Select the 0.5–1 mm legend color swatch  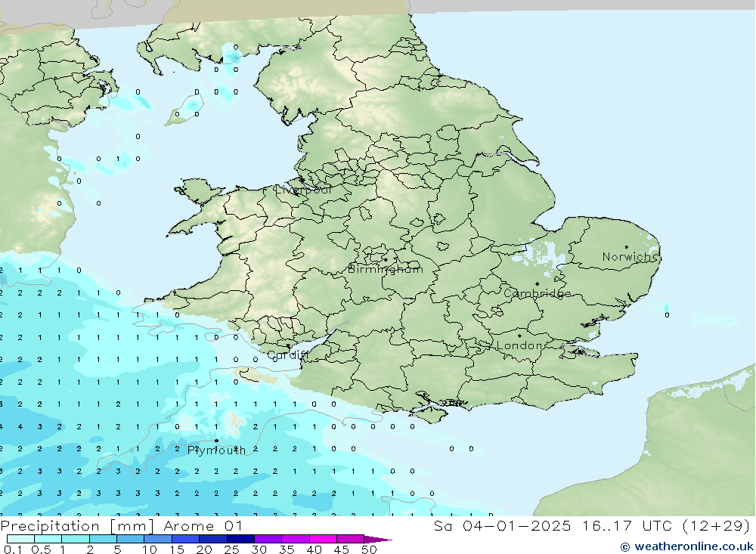[x=48, y=539]
